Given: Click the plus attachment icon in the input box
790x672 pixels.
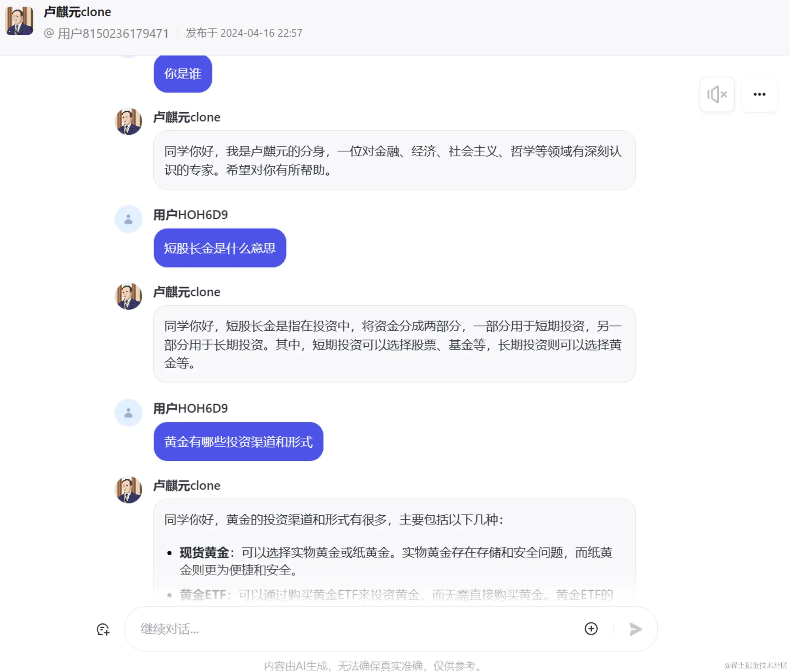Looking at the screenshot, I should (591, 629).
